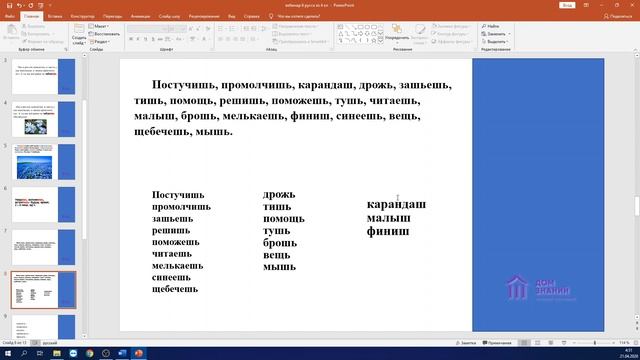
Task: Click the lightbulb Tell me icon
Action: coord(271,16)
